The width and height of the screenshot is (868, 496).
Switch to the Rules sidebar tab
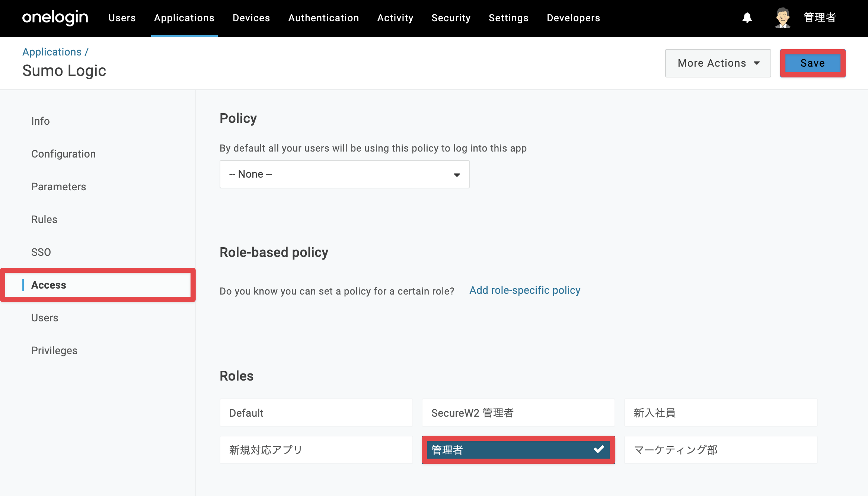point(44,219)
